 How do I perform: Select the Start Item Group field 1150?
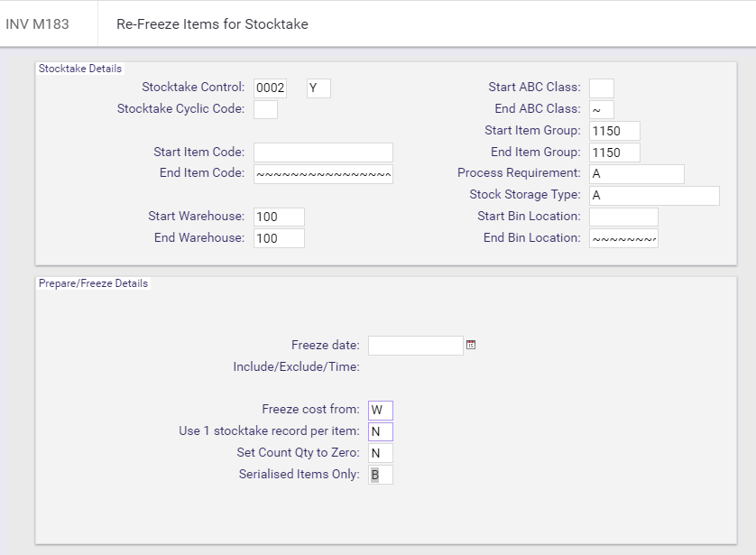(x=614, y=131)
